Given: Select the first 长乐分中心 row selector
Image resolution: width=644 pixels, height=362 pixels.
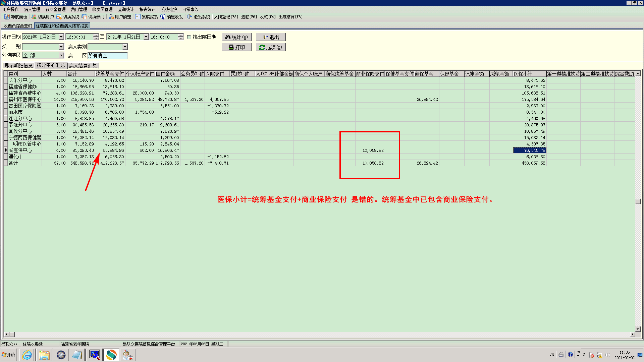Looking at the screenshot, I should pyautogui.click(x=6, y=80).
